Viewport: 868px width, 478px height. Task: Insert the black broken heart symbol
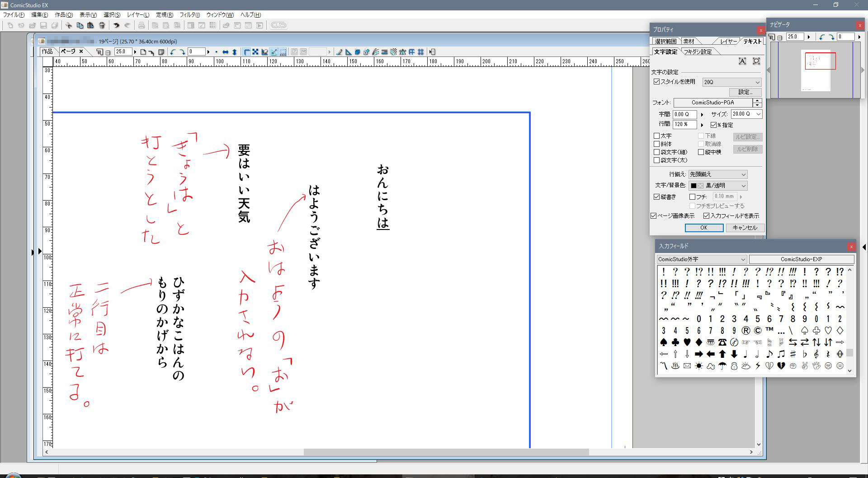click(781, 366)
